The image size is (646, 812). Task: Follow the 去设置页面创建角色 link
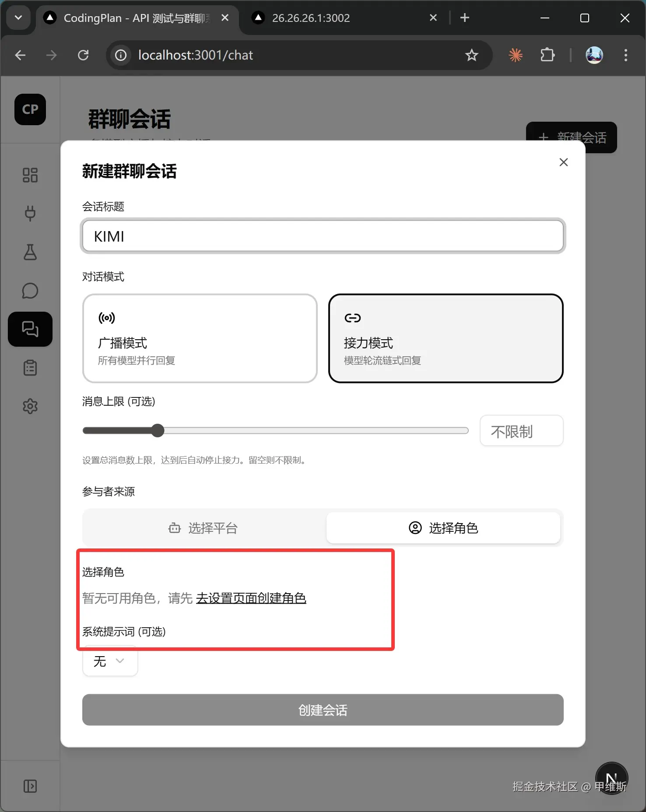click(251, 598)
